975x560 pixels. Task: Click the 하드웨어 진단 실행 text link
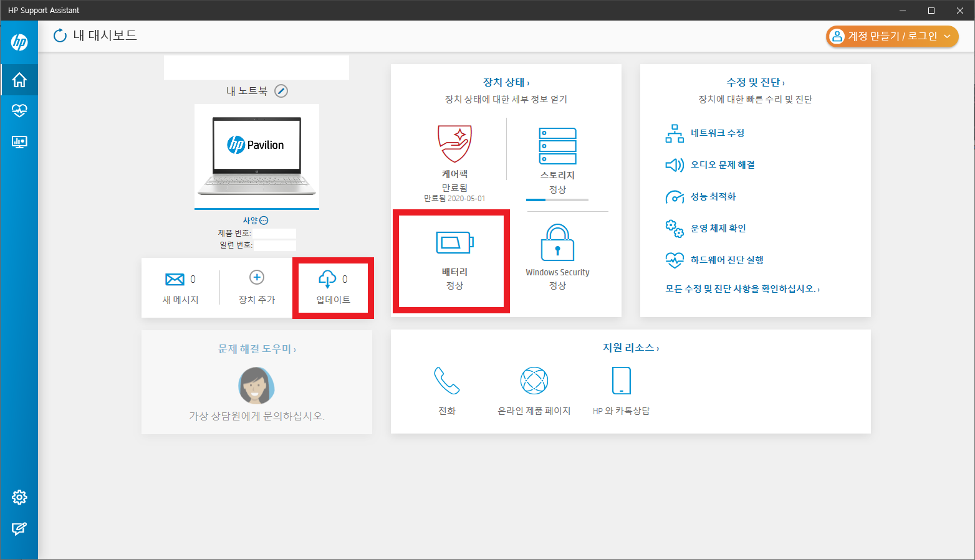[x=727, y=260]
